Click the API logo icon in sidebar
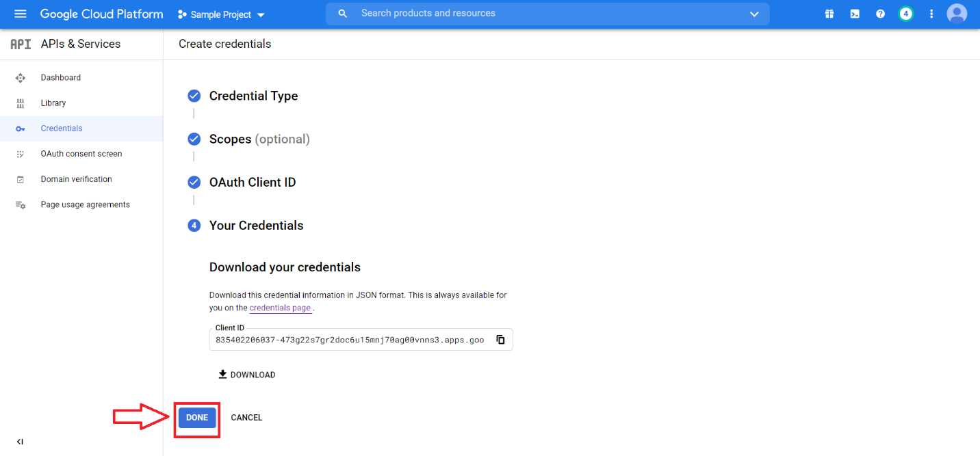Viewport: 980px width, 456px height. [21, 44]
